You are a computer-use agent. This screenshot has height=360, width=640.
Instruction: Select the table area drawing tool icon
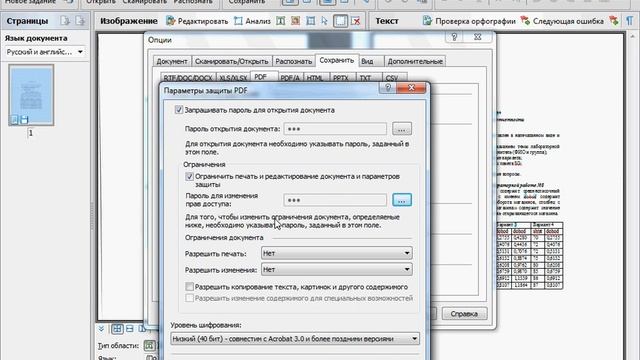[311, 21]
